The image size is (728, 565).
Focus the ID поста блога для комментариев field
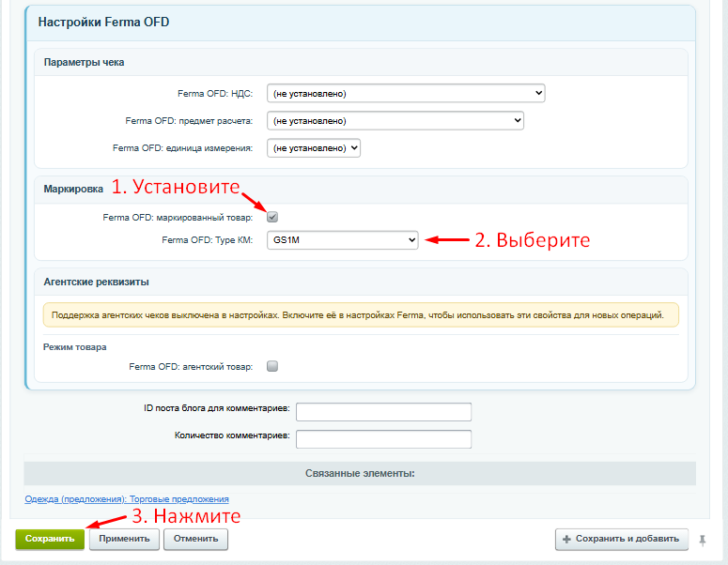tap(383, 412)
